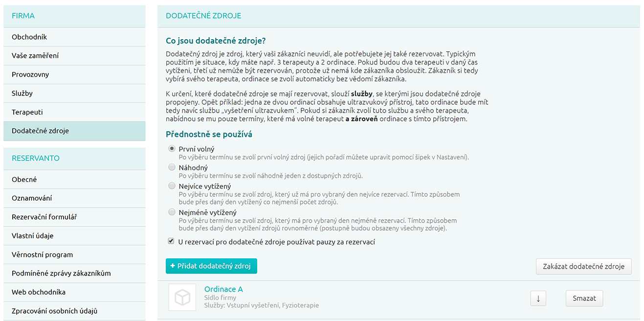
Task: Click Zakázat dodatečné zdroje button
Action: pos(583,267)
